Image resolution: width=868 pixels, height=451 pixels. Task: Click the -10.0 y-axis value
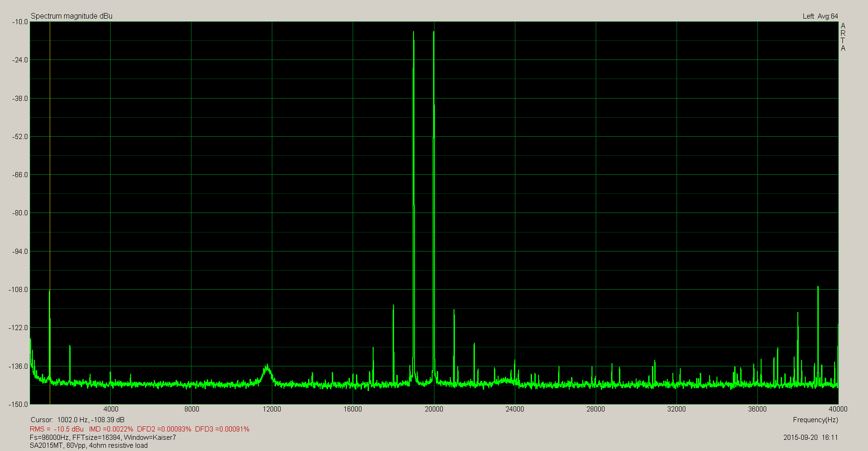[20, 22]
